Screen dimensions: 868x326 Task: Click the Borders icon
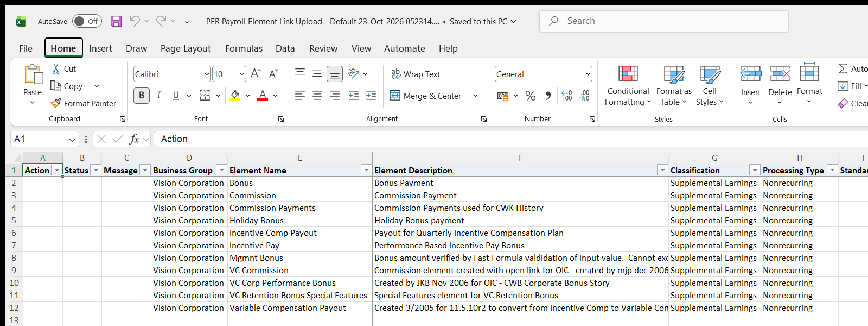tap(205, 96)
